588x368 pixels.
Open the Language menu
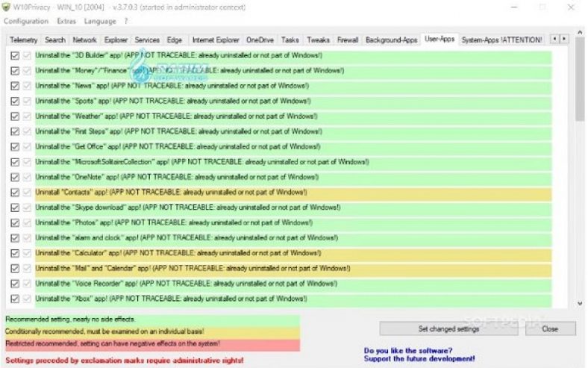click(x=100, y=21)
